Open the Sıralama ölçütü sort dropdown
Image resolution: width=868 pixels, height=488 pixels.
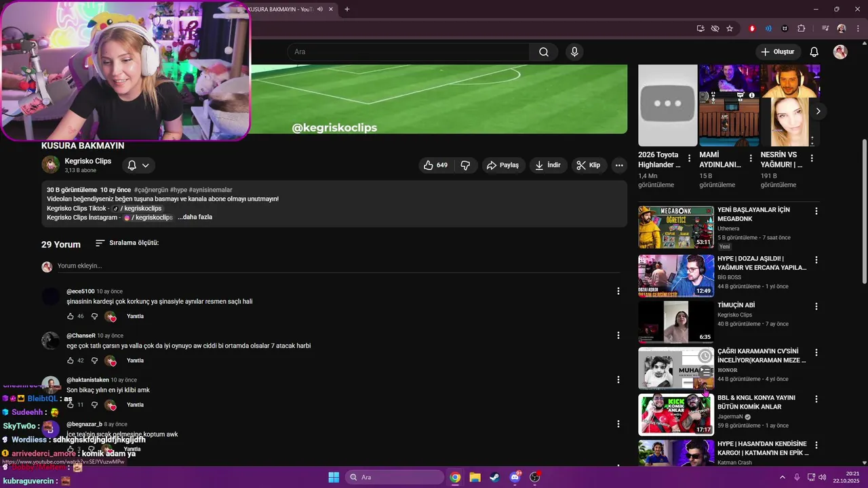(x=127, y=243)
